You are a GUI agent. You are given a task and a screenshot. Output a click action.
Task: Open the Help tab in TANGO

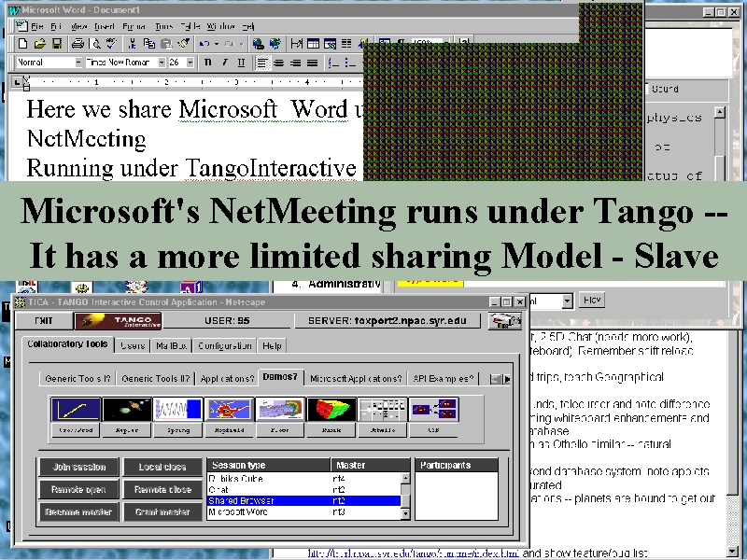tap(272, 345)
